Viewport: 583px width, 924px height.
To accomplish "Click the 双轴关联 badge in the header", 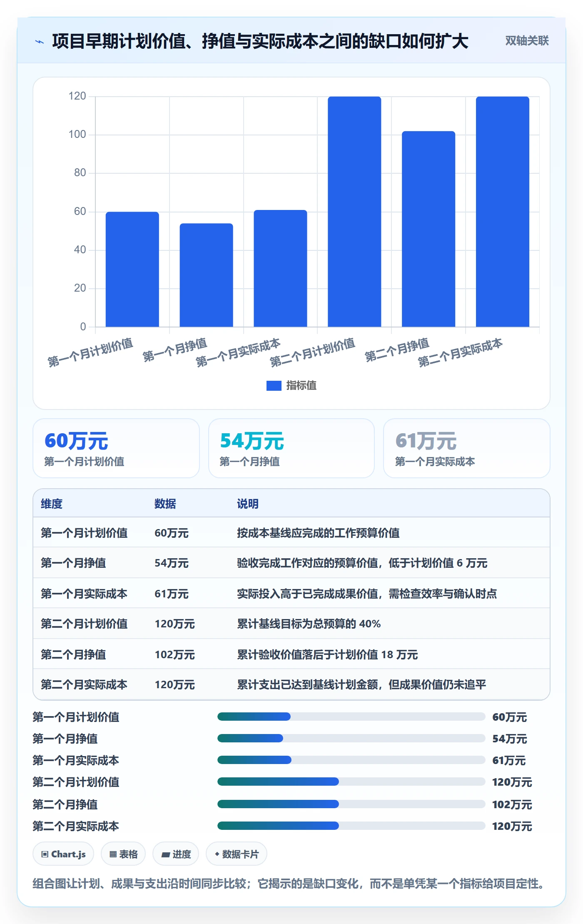I will (x=527, y=41).
